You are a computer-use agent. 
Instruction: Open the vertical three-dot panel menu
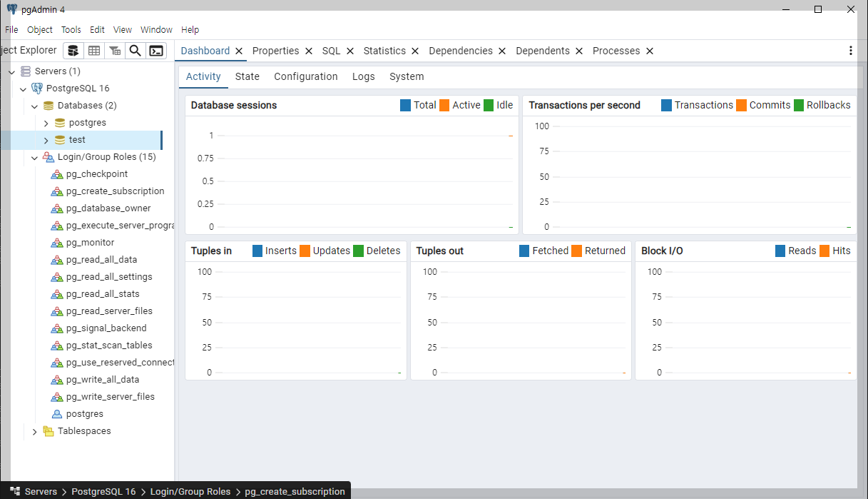850,51
